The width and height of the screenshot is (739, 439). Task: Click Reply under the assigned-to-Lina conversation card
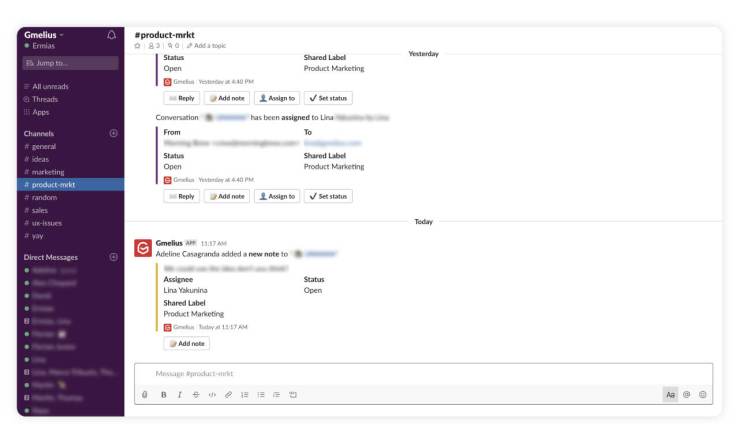[x=182, y=196]
